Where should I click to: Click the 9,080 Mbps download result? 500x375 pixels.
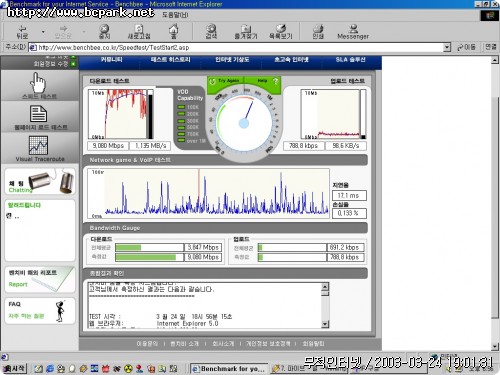click(x=108, y=146)
